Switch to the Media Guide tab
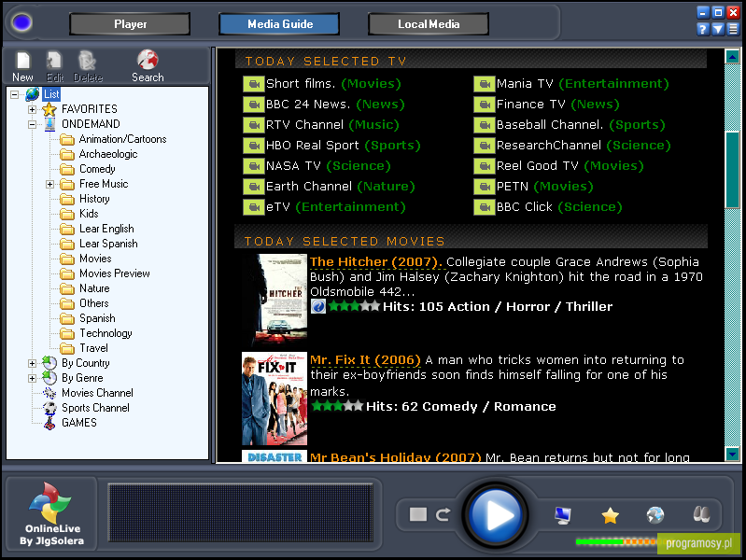Image resolution: width=746 pixels, height=560 pixels. [x=280, y=23]
